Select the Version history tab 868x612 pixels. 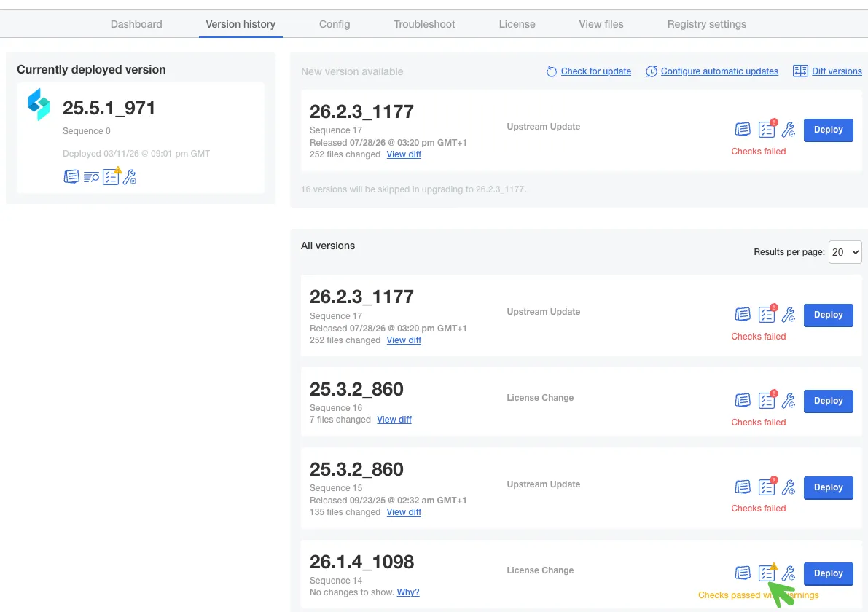(x=241, y=24)
